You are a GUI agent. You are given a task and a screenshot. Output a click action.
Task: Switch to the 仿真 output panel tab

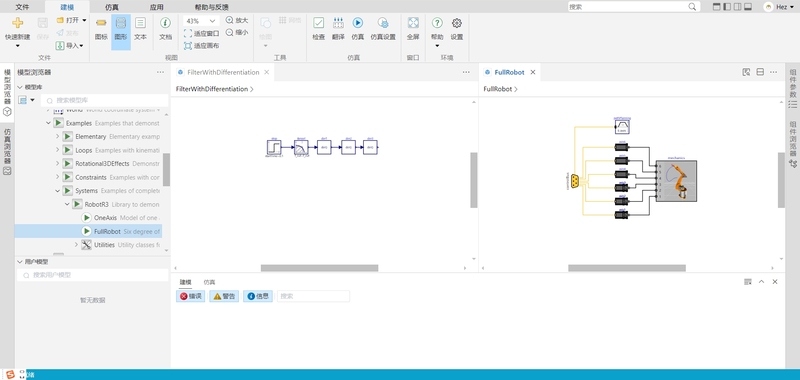tap(209, 282)
